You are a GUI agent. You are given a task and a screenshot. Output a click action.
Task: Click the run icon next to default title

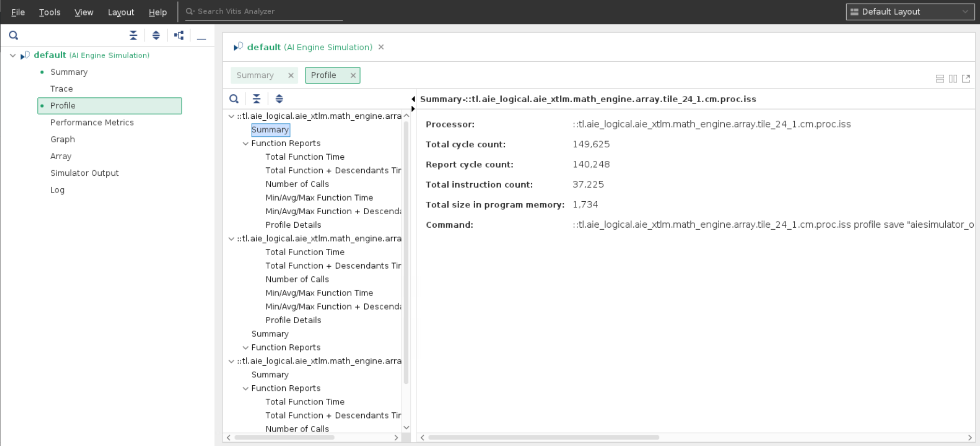click(238, 47)
